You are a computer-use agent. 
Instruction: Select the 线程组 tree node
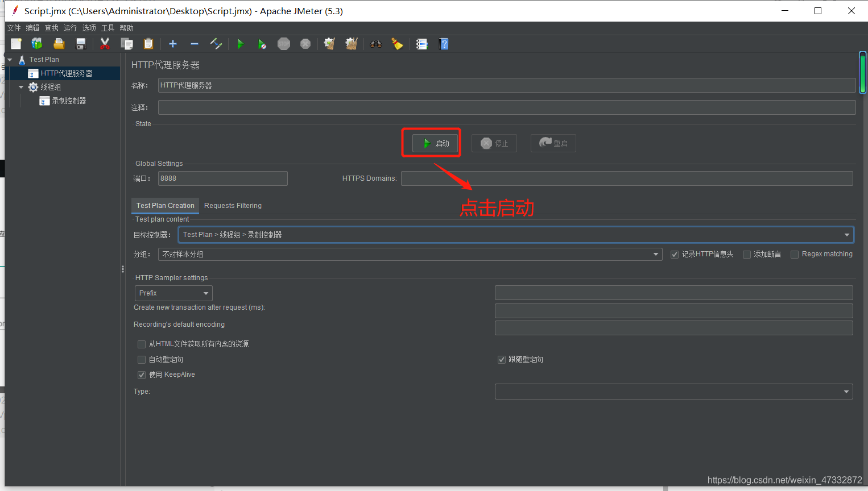pos(50,87)
